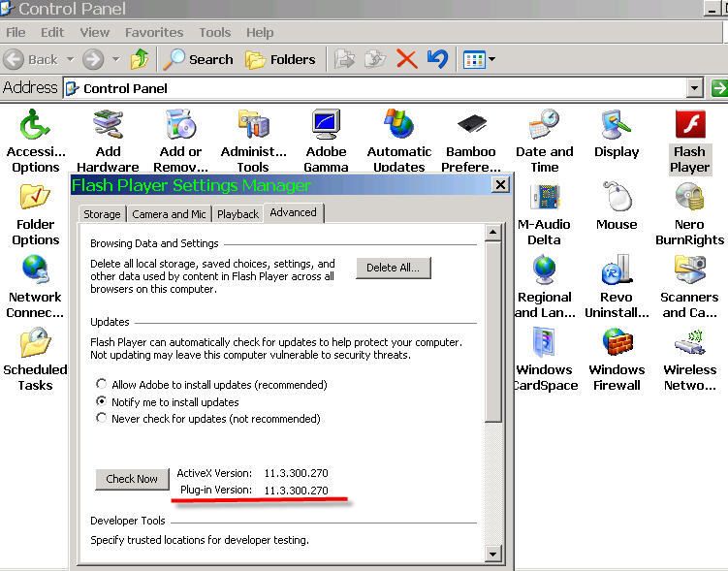
Task: Open Add or Remove Programs icon
Action: click(x=180, y=142)
